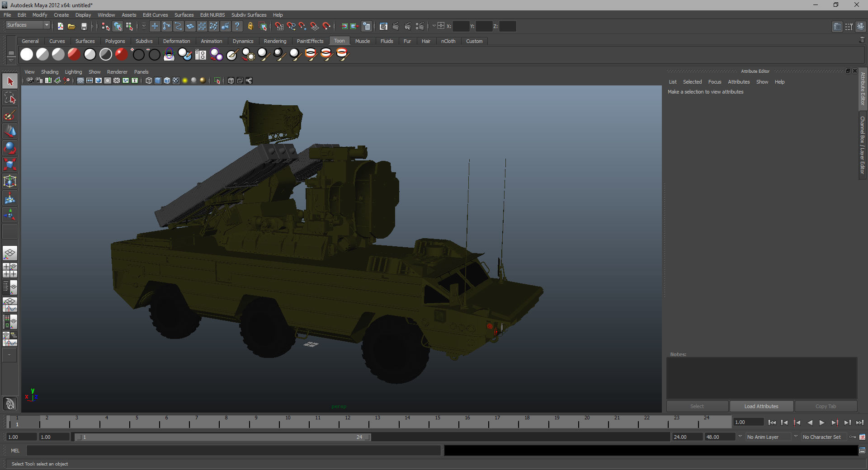868x470 pixels.
Task: Open the selection mask dropdown arrow
Action: point(144,27)
